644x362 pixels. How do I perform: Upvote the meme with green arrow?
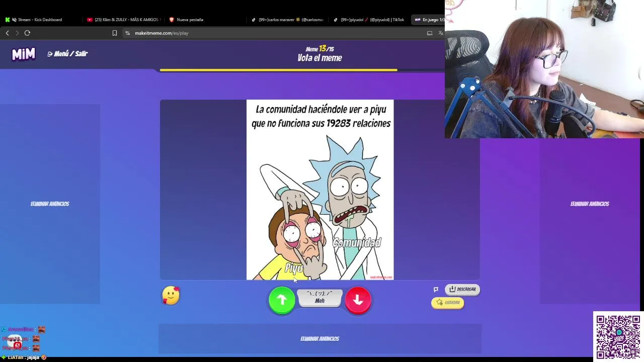[x=282, y=300]
